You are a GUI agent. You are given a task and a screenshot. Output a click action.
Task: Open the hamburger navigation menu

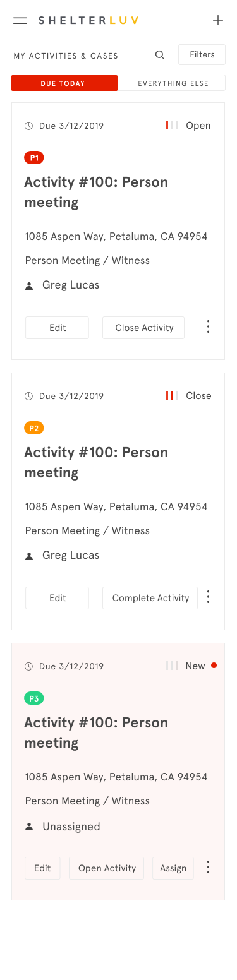click(x=20, y=20)
